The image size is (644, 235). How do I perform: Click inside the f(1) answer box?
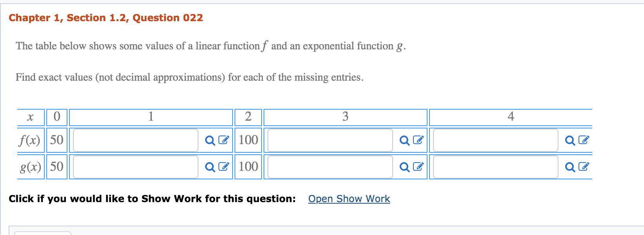point(135,140)
